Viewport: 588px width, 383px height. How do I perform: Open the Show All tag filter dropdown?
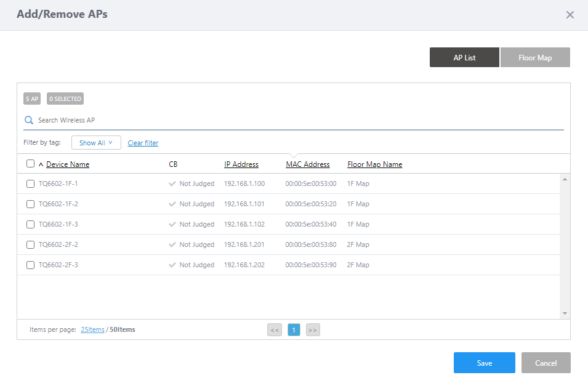(x=96, y=143)
